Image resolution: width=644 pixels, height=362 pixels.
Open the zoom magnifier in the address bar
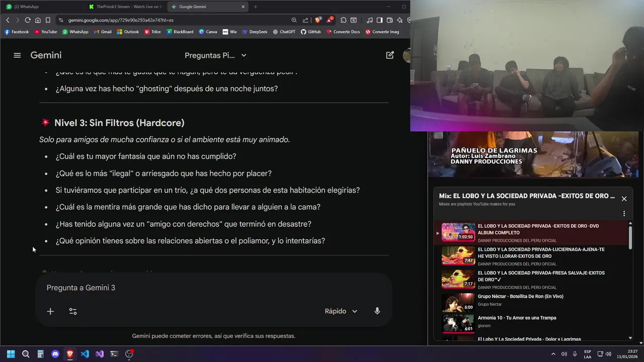click(x=294, y=20)
